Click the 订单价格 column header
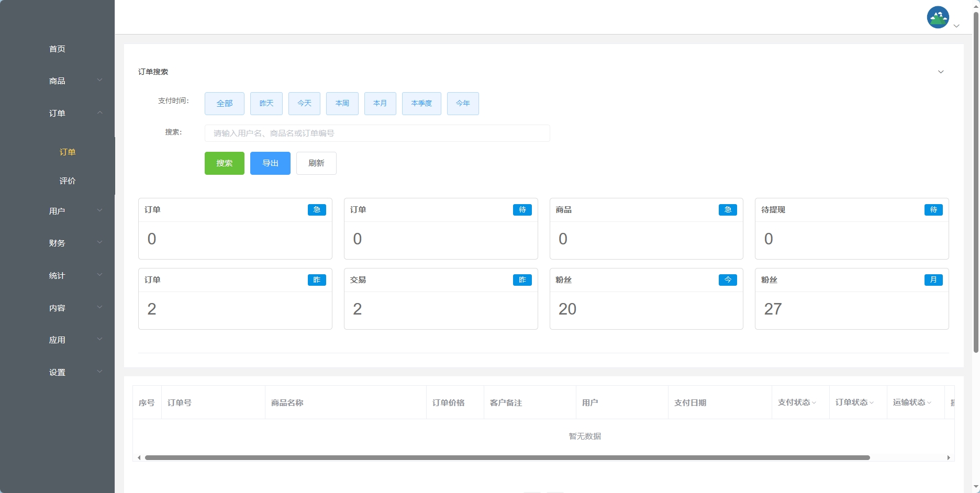 point(449,403)
